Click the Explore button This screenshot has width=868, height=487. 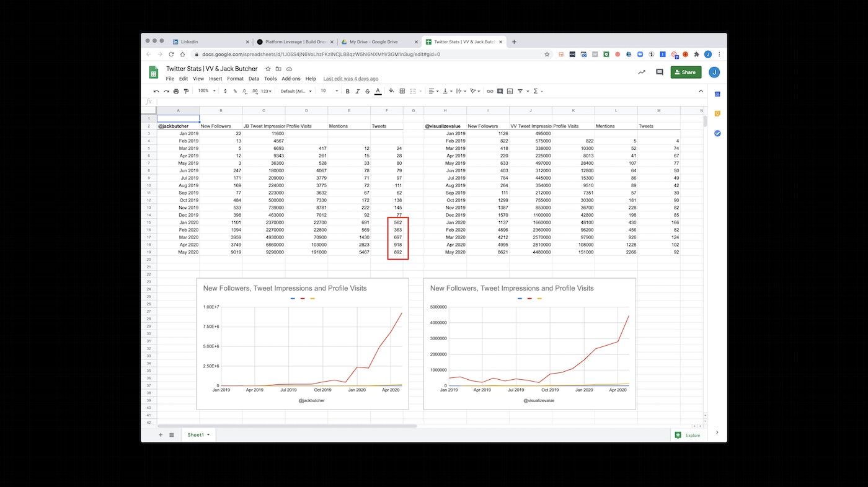click(688, 435)
